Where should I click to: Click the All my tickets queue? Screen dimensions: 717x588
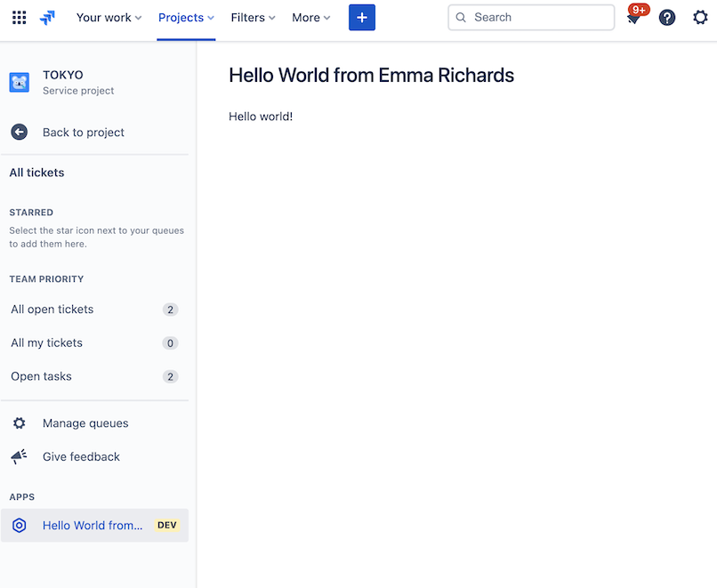(x=46, y=342)
